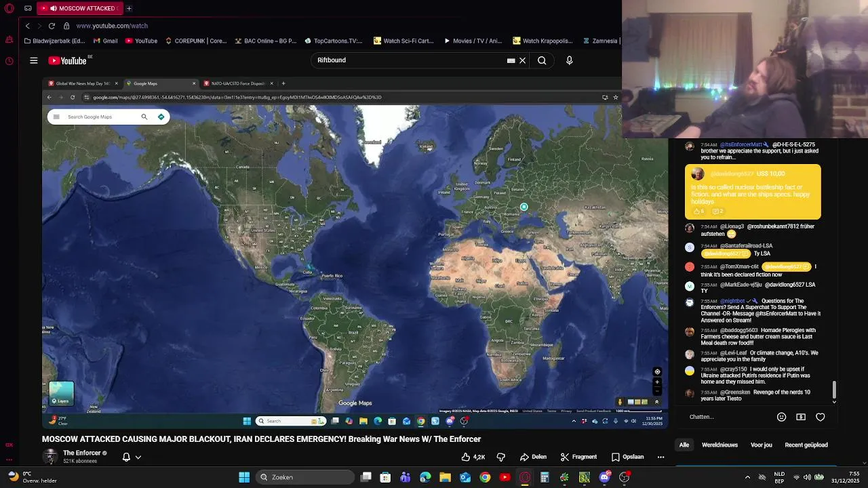The width and height of the screenshot is (868, 488).
Task: Open Gmail bookmark
Action: [x=106, y=41]
